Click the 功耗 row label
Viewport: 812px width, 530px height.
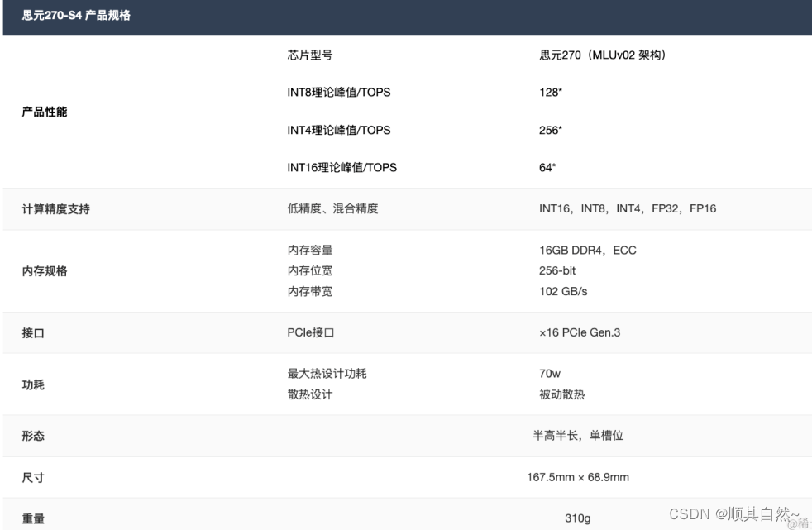(33, 384)
